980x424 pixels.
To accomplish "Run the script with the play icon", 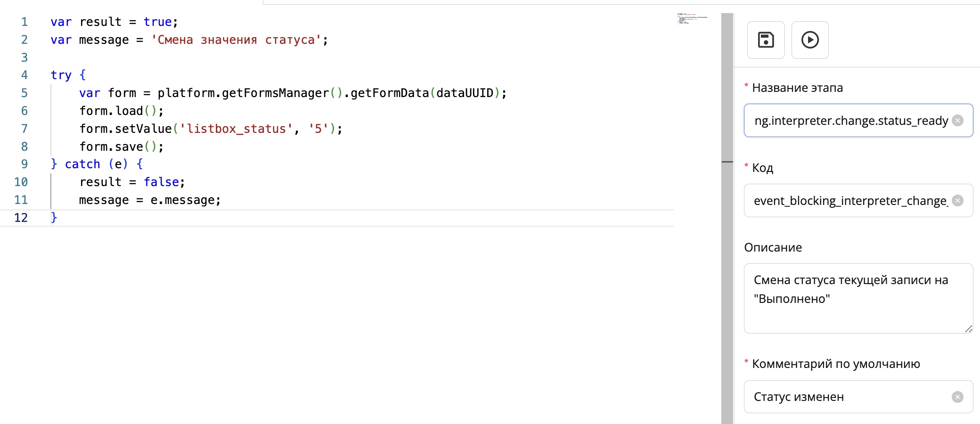I will 809,40.
